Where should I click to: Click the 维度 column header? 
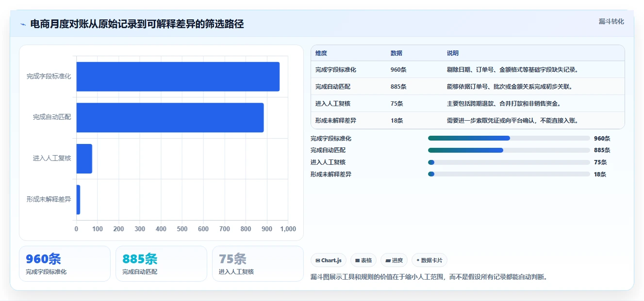(x=321, y=53)
